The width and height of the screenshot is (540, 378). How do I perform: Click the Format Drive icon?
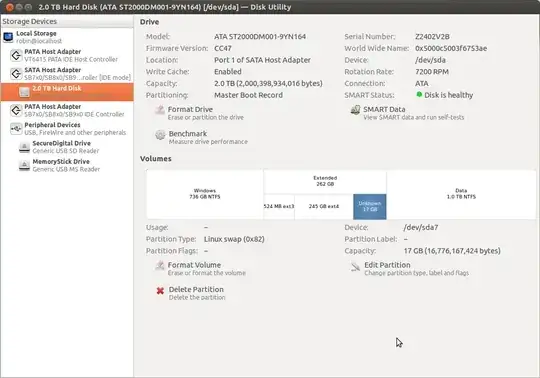coord(159,110)
